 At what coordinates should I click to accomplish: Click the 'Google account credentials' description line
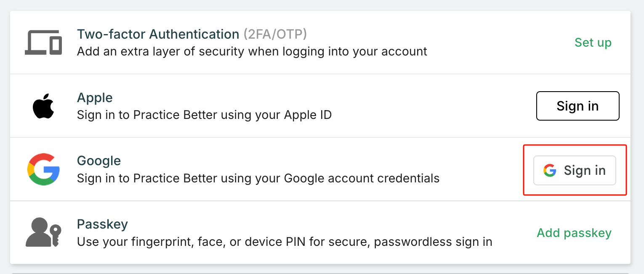click(x=258, y=178)
